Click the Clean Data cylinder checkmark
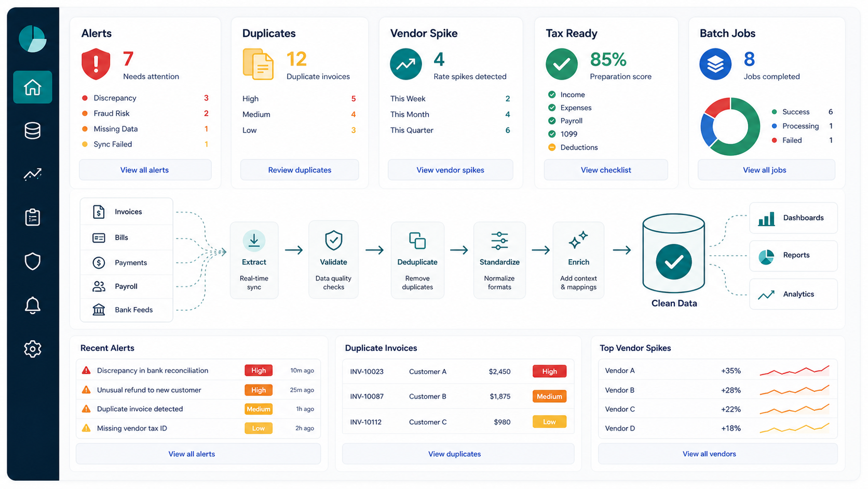This screenshot has height=489, width=868. [674, 261]
